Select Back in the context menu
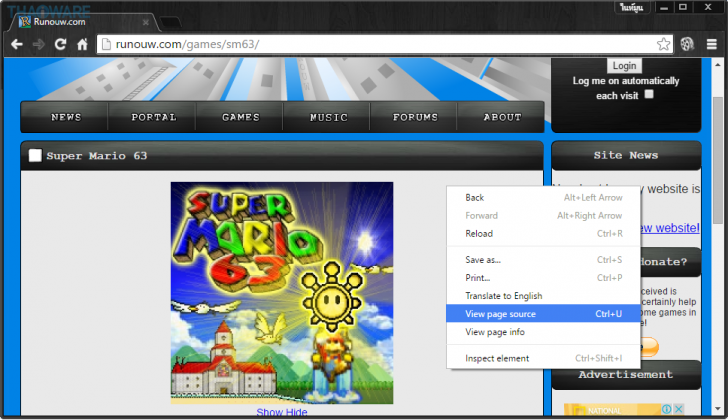728x420 pixels. pos(543,197)
